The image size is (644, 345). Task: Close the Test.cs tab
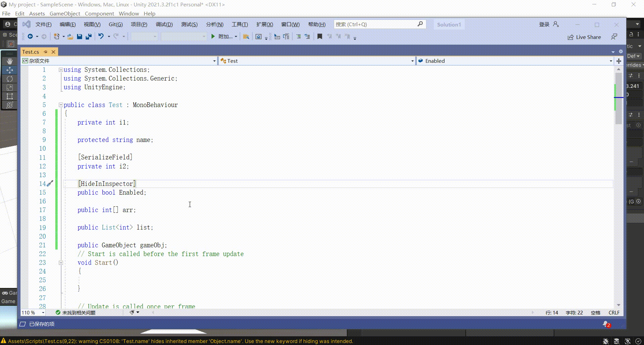coord(53,52)
